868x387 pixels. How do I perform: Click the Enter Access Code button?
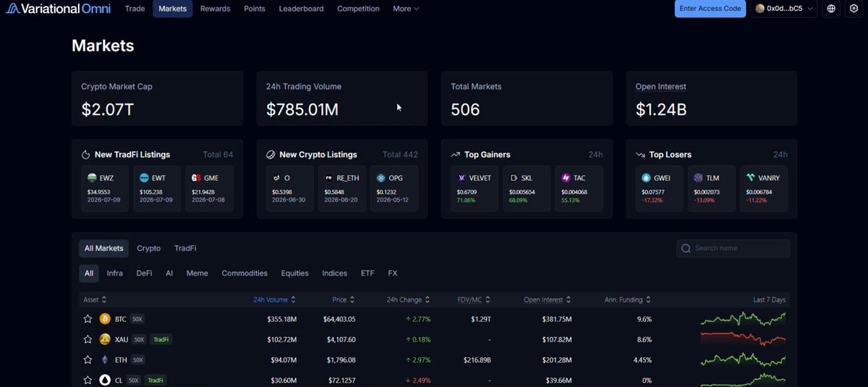tap(710, 9)
